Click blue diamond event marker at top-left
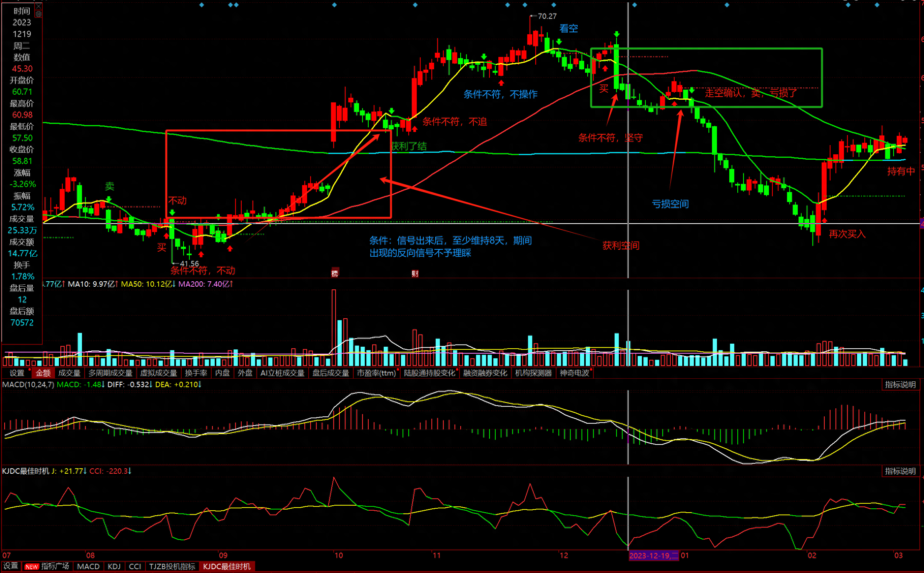This screenshot has height=573, width=924. 202,5
